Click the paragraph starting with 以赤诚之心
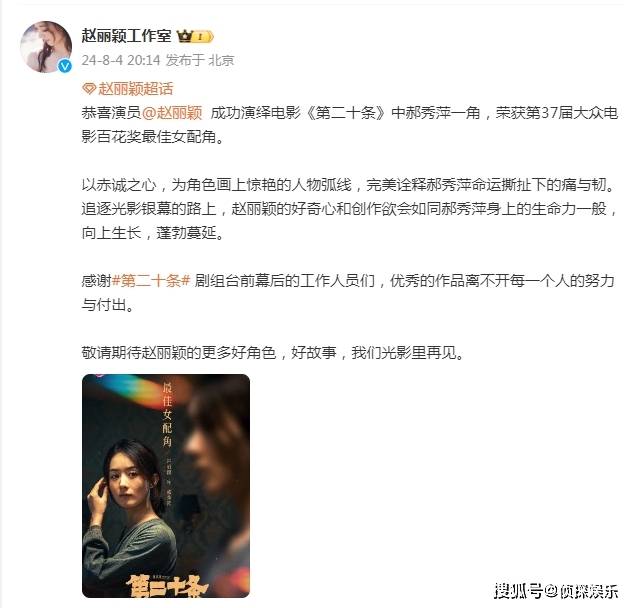This screenshot has height=608, width=633. tap(350, 209)
